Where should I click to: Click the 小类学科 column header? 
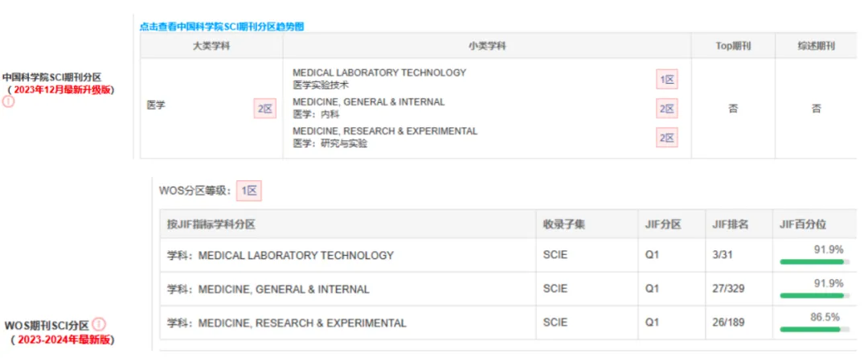(487, 46)
